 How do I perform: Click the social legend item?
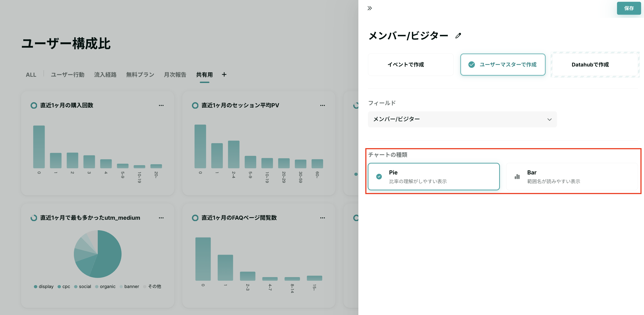point(83,286)
